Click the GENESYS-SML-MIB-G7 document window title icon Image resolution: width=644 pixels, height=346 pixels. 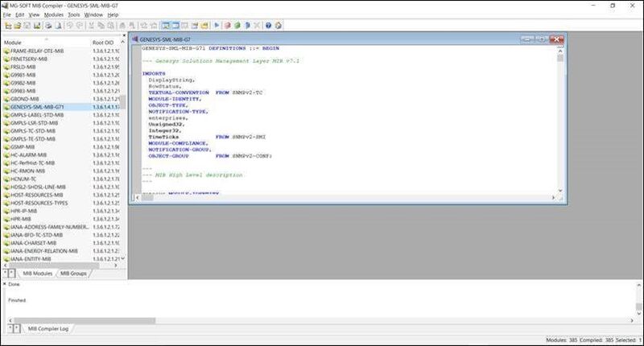point(134,38)
